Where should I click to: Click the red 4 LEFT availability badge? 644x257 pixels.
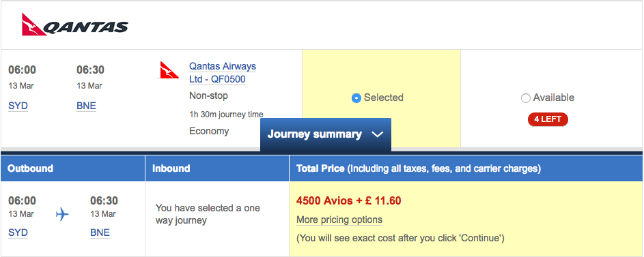pos(548,119)
